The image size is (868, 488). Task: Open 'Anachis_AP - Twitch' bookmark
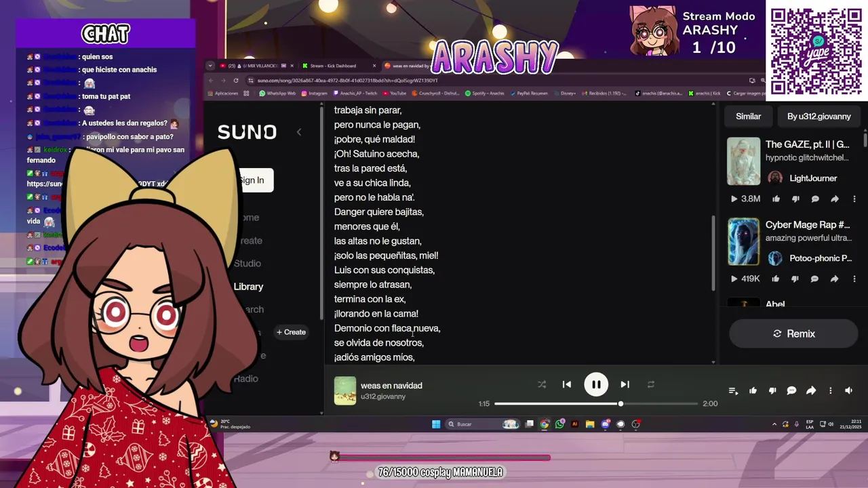355,94
